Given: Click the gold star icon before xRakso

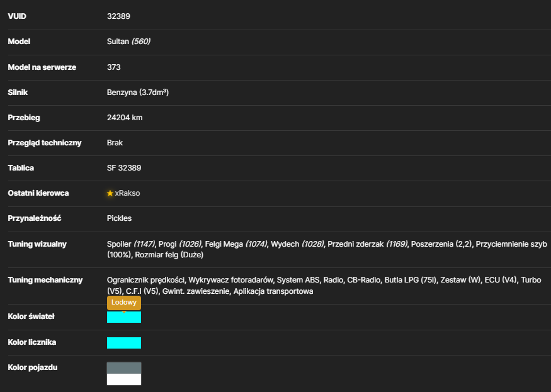Looking at the screenshot, I should [110, 193].
